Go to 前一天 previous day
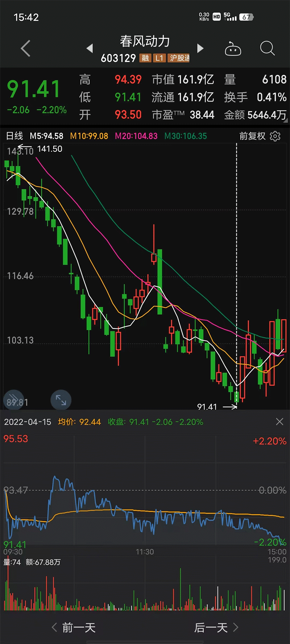The image size is (290, 644). click(74, 627)
